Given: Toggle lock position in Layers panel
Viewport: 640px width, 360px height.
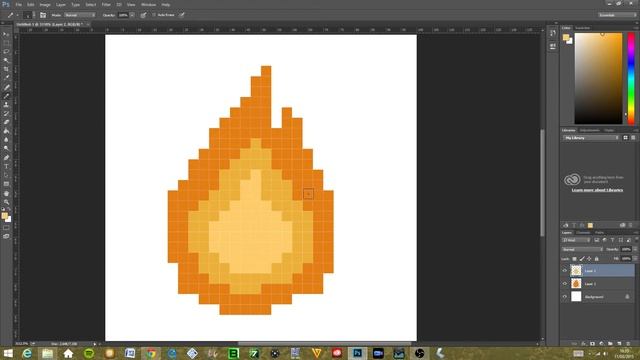Looking at the screenshot, I should [589, 259].
